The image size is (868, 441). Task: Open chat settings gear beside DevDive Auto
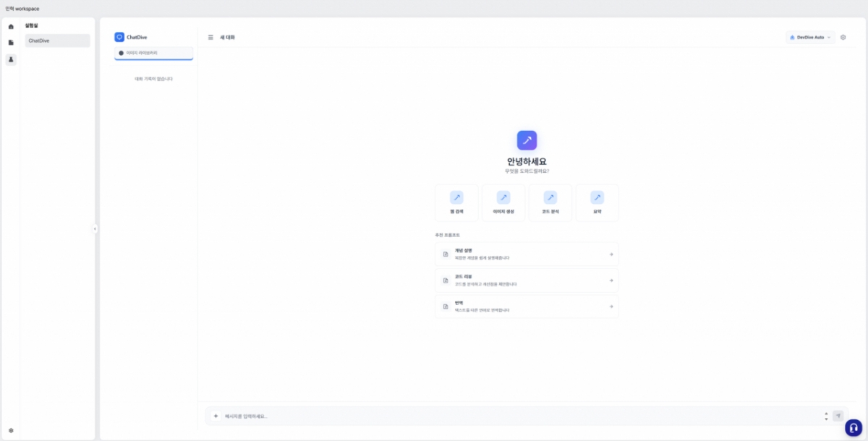pos(843,37)
